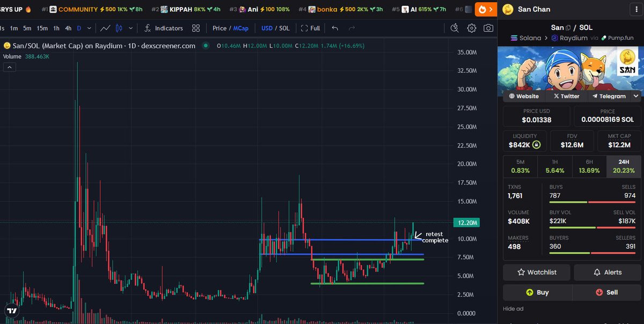Viewport: 644px width, 324px height.
Task: Select the 1m timeframe
Action: pos(14,28)
